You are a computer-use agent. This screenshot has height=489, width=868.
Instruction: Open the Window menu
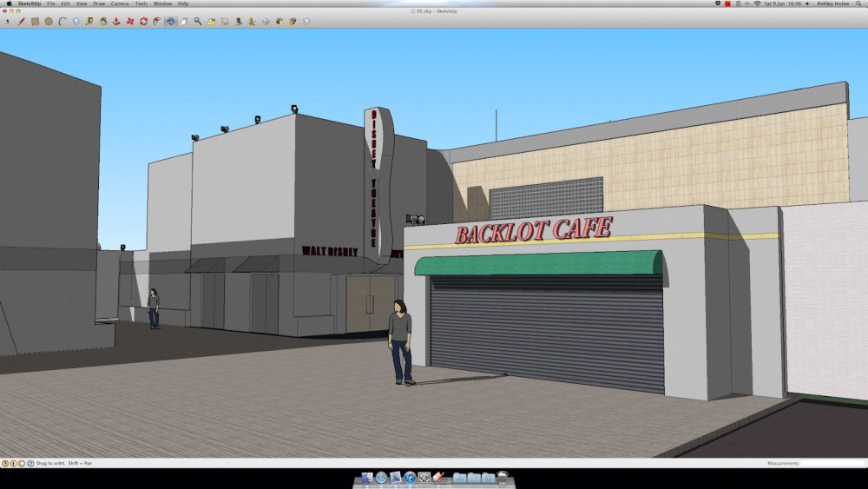pos(162,3)
